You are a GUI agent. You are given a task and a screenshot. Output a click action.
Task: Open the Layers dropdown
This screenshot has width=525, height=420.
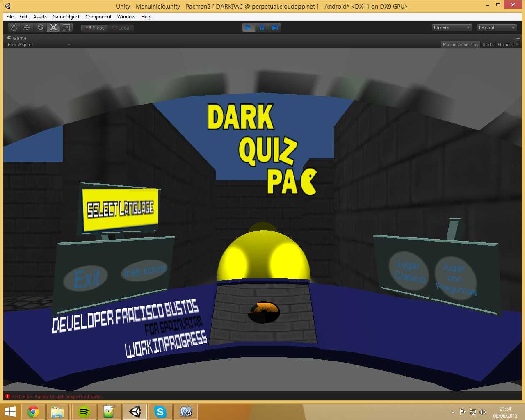[452, 27]
